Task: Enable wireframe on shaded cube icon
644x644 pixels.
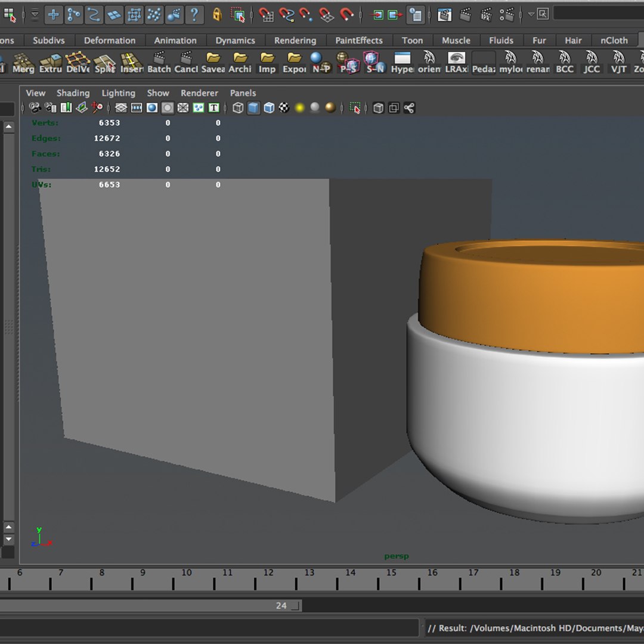Action: click(269, 108)
